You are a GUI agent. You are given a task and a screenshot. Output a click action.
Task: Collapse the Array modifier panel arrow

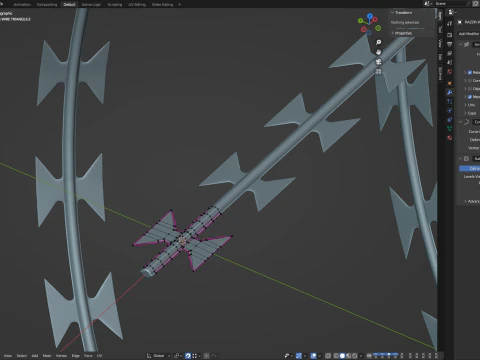pyautogui.click(x=461, y=44)
